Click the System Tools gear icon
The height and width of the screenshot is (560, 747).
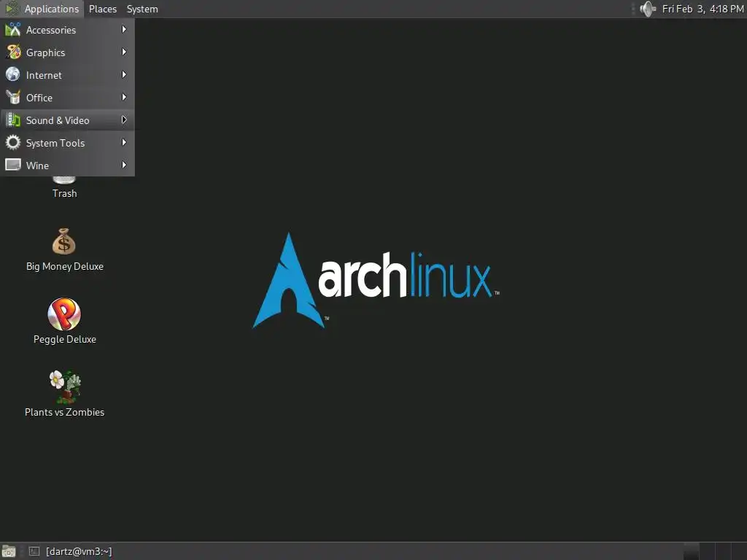click(13, 142)
